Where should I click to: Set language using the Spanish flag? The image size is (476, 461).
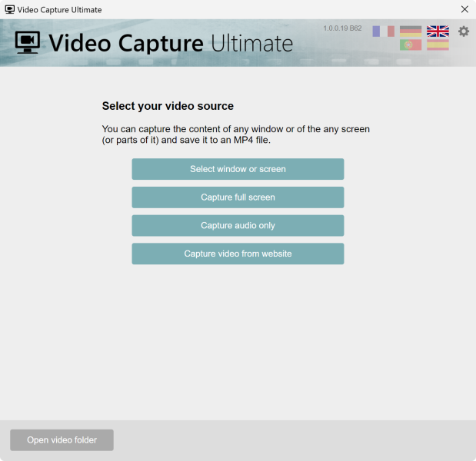[438, 45]
